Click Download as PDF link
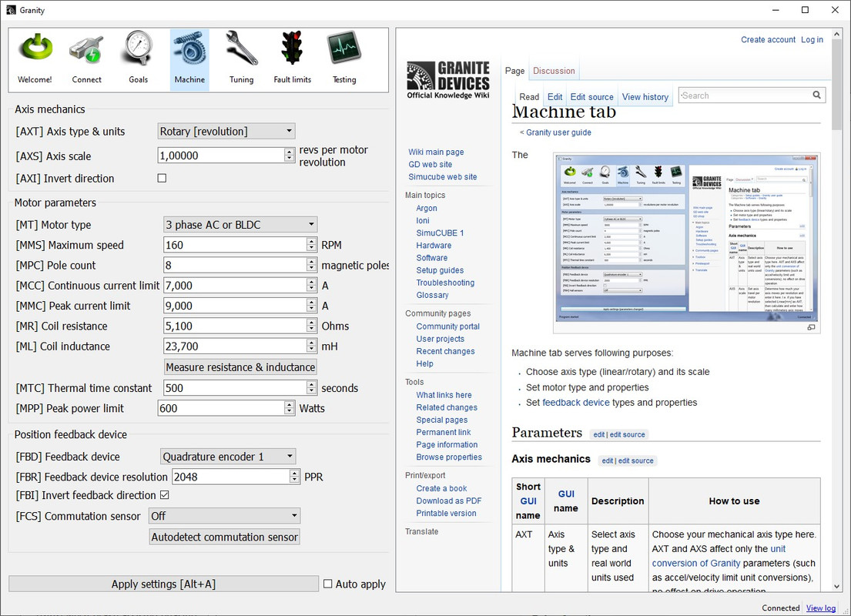The width and height of the screenshot is (851, 616). tap(449, 501)
